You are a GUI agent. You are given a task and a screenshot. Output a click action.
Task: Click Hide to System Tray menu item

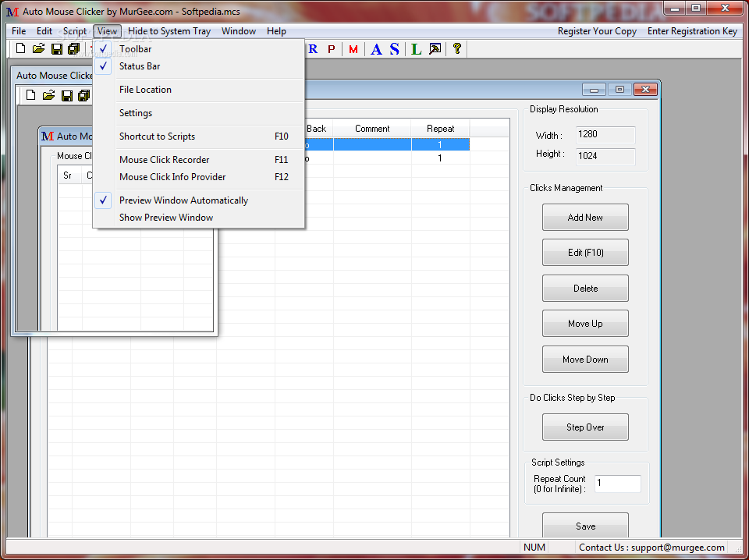(169, 31)
